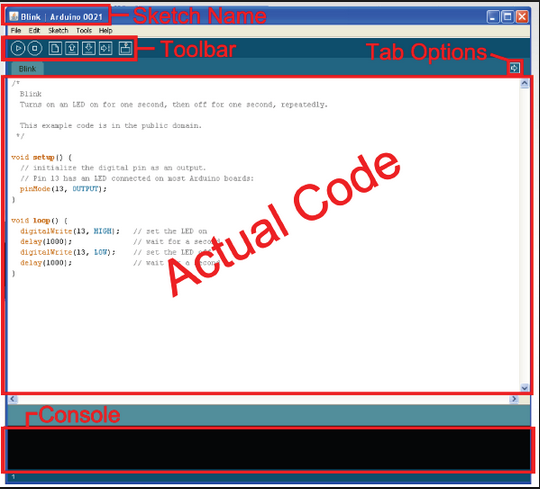
Task: Click the vertical scrollbar down arrow
Action: [525, 388]
